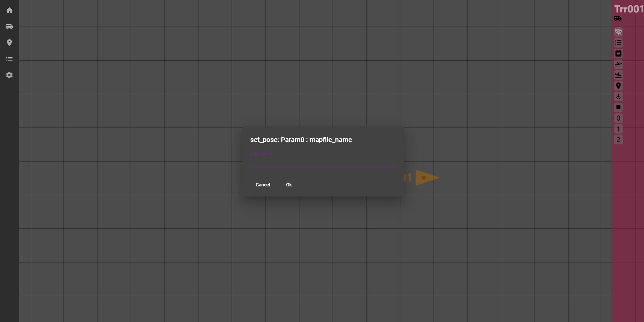Click the 1 button in Trr001 panel
Image resolution: width=644 pixels, height=322 pixels.
coord(618,129)
